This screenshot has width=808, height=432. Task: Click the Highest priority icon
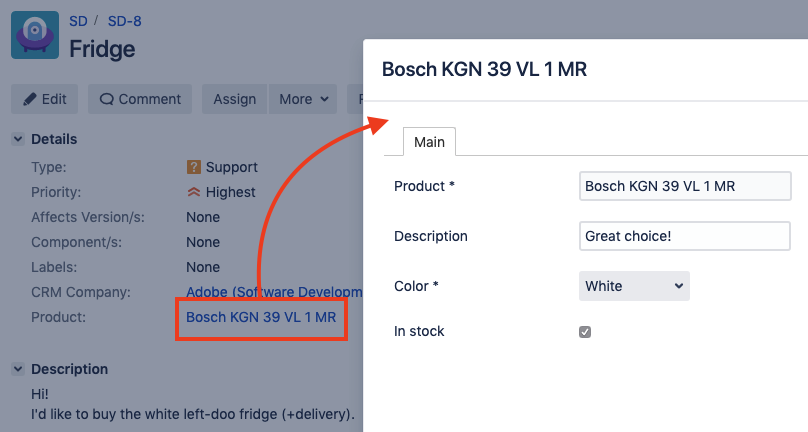pos(194,192)
